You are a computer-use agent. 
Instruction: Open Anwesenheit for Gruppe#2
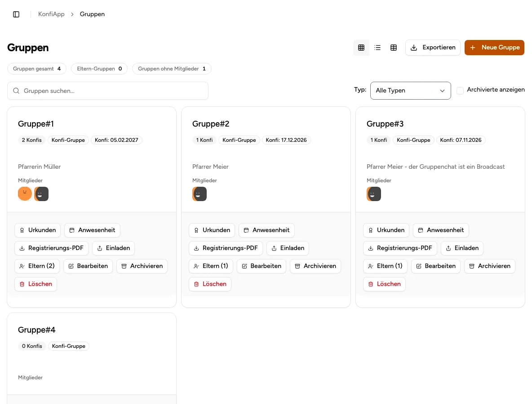pos(267,230)
